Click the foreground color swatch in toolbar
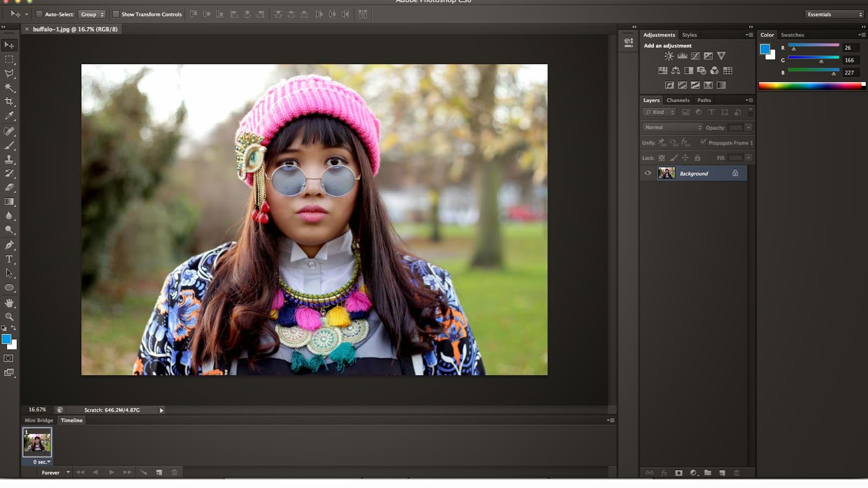 click(x=7, y=339)
